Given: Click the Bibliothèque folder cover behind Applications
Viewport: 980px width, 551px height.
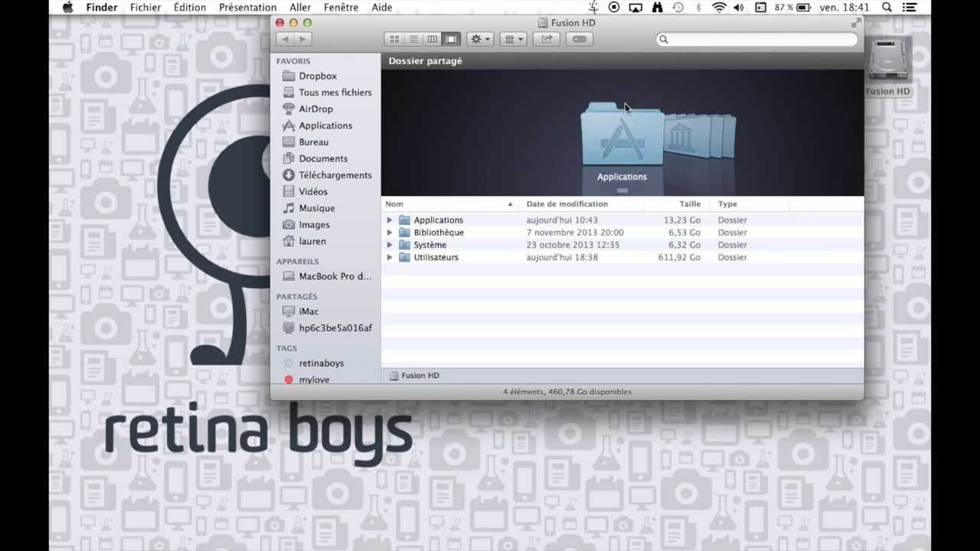Looking at the screenshot, I should pos(680,137).
